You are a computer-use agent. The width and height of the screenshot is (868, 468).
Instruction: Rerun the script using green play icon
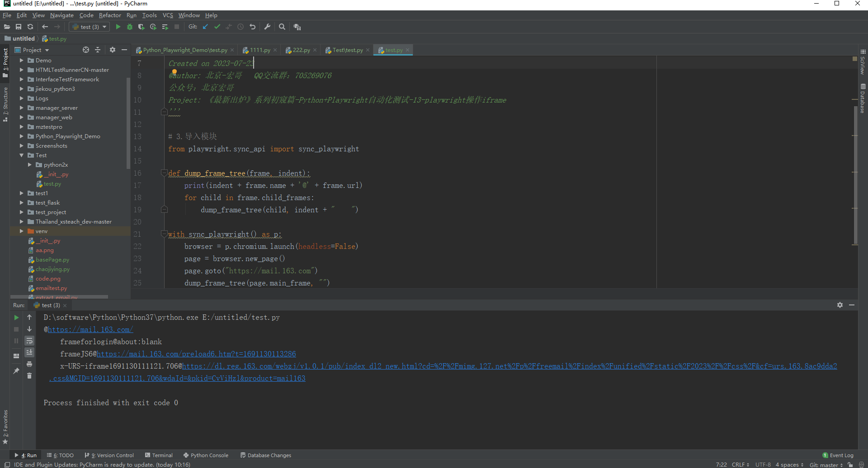[x=16, y=318]
